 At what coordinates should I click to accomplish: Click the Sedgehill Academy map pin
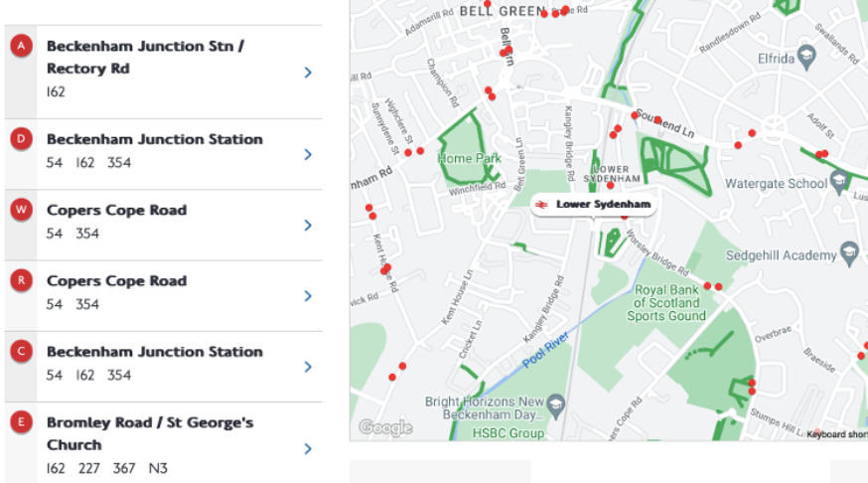click(x=850, y=253)
